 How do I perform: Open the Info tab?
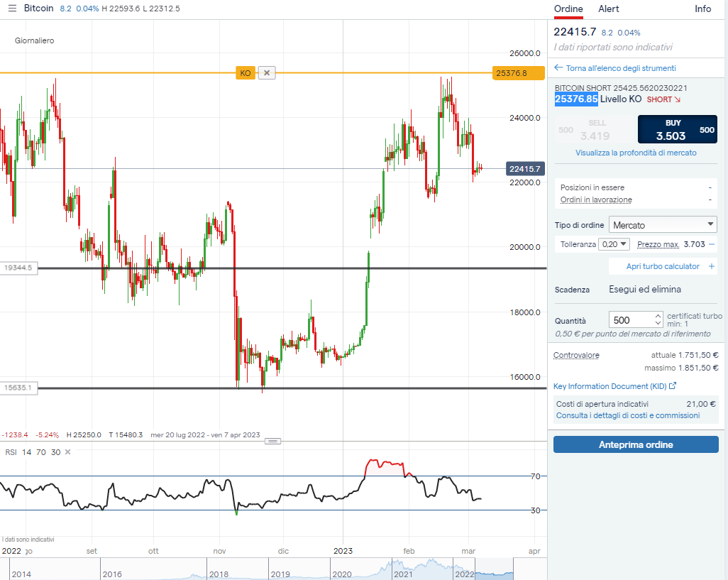(x=702, y=9)
